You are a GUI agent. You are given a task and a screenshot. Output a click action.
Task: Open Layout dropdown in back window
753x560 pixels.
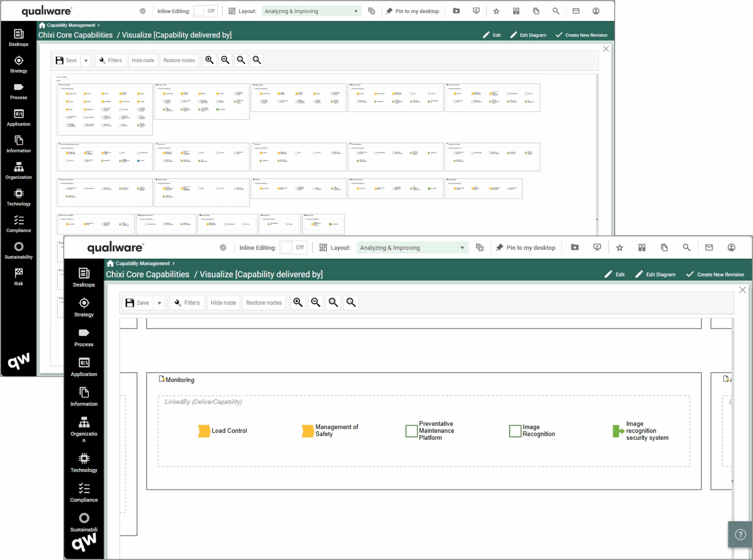[311, 11]
